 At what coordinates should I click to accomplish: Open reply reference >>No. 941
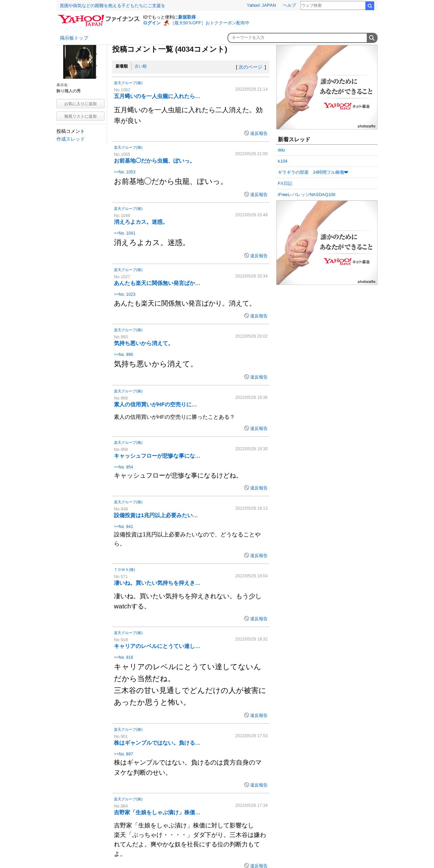(x=123, y=527)
